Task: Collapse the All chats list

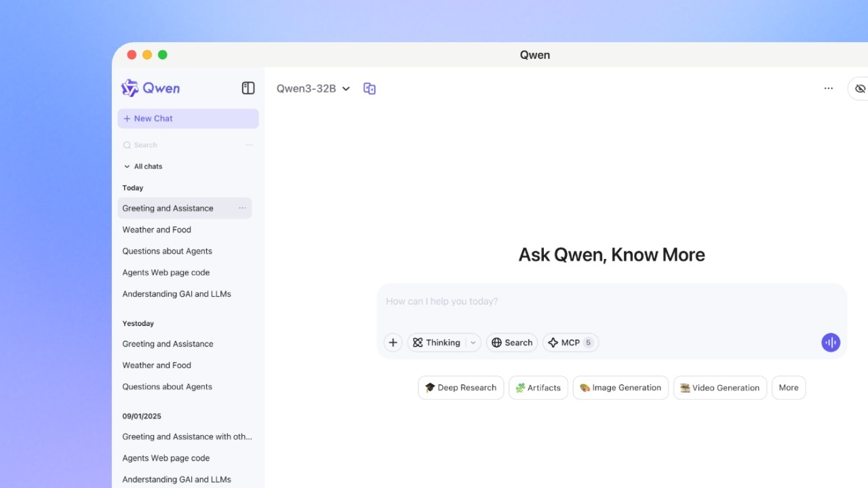Action: tap(127, 167)
